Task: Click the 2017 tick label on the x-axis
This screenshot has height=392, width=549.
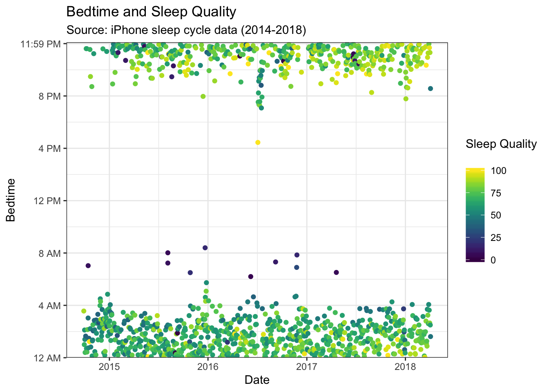Action: 306,366
